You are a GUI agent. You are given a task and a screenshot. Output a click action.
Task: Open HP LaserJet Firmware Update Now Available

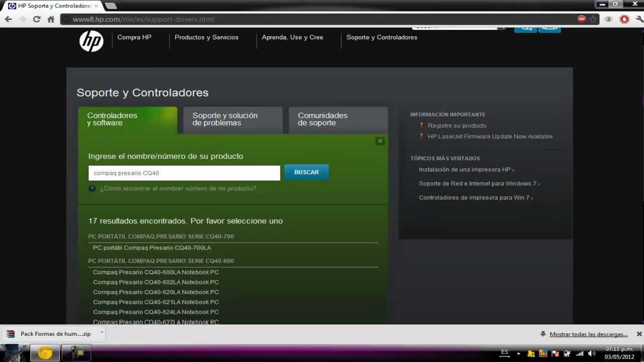(490, 136)
